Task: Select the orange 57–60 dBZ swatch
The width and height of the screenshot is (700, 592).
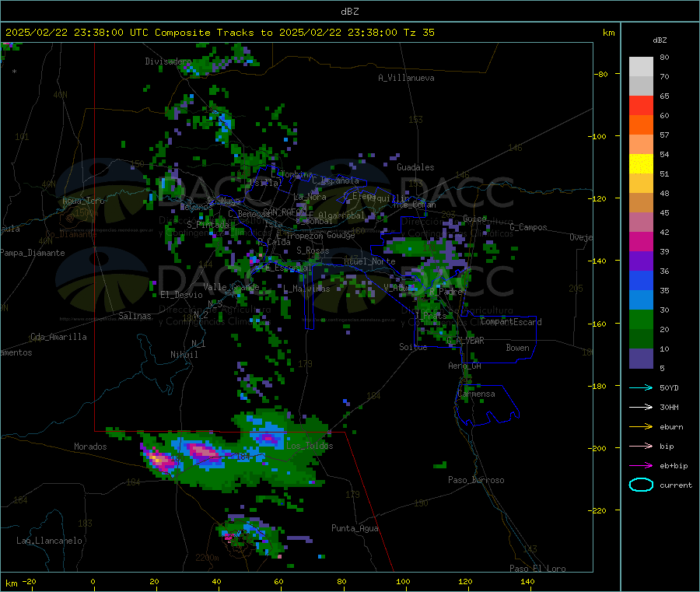Action: click(641, 125)
